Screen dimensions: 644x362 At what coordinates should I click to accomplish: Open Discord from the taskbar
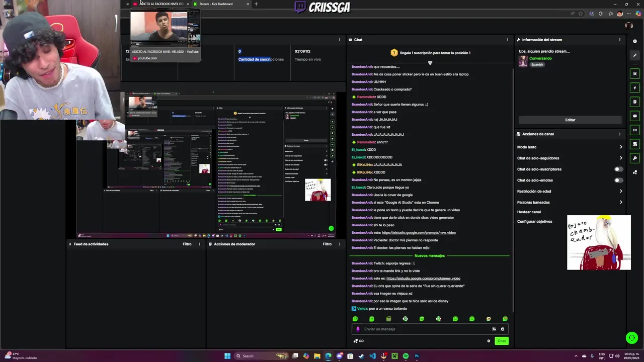tap(339, 356)
